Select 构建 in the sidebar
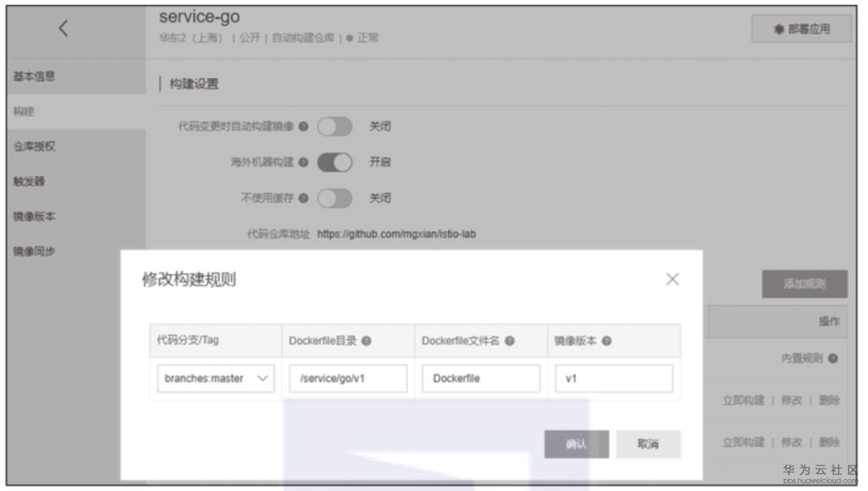The image size is (868, 491). 76,111
